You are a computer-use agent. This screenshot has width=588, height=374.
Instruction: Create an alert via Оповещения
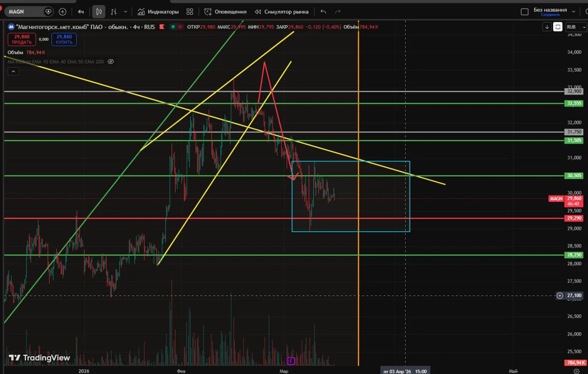226,11
